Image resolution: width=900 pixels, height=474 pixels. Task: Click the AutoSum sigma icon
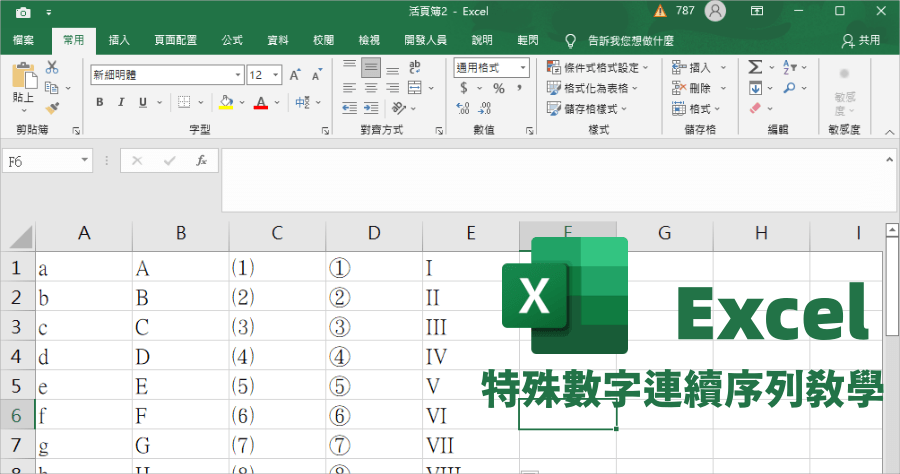755,67
